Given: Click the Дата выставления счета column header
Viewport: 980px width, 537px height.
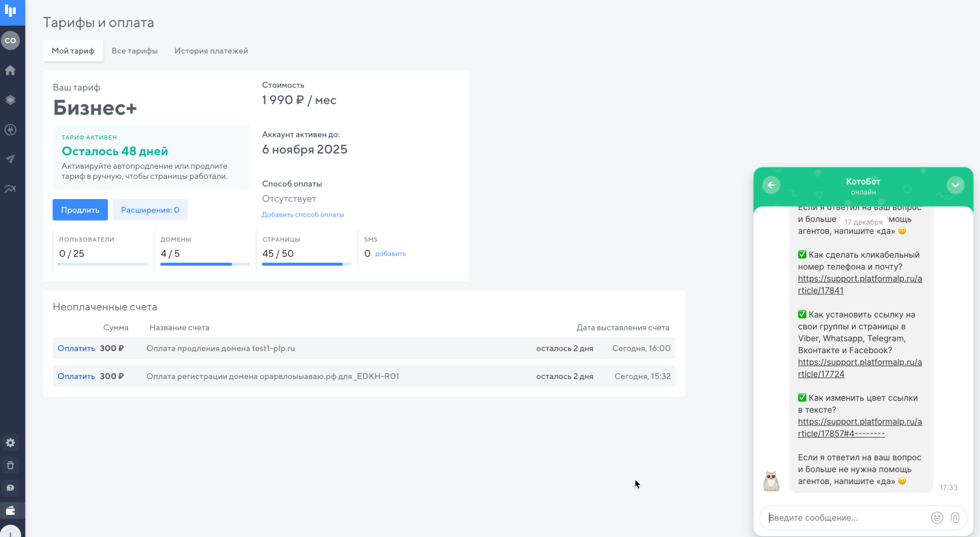Looking at the screenshot, I should point(623,328).
